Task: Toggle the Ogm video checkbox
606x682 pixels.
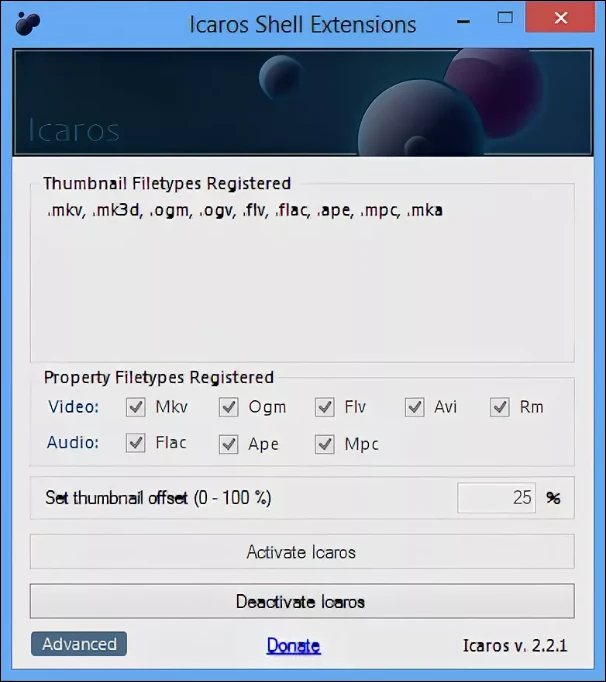Action: (229, 407)
